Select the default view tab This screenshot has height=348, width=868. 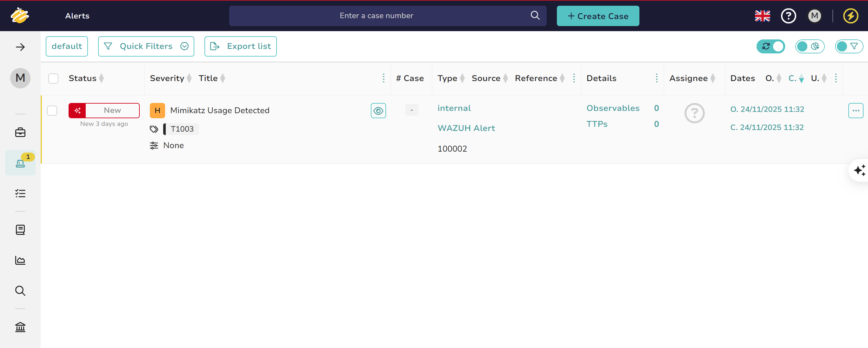pyautogui.click(x=67, y=46)
